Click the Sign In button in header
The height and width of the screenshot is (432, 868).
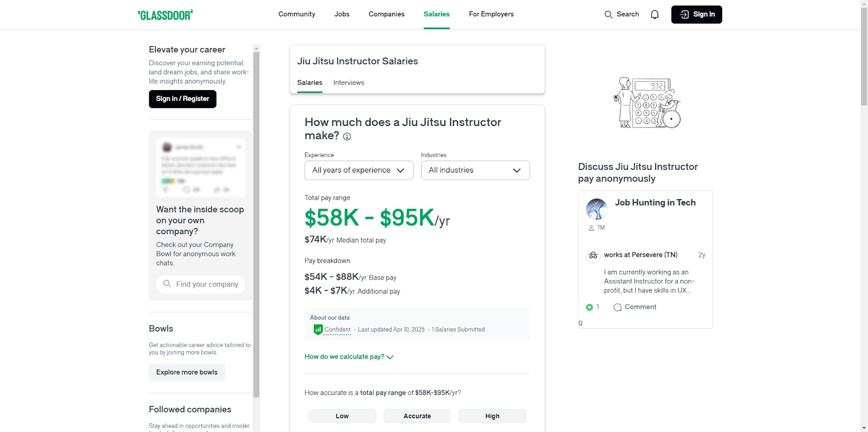697,15
